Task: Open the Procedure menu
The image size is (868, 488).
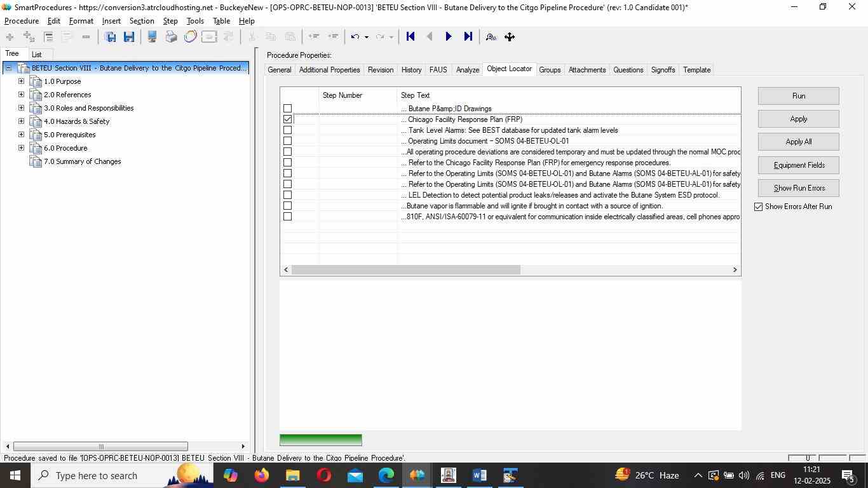Action: point(22,21)
